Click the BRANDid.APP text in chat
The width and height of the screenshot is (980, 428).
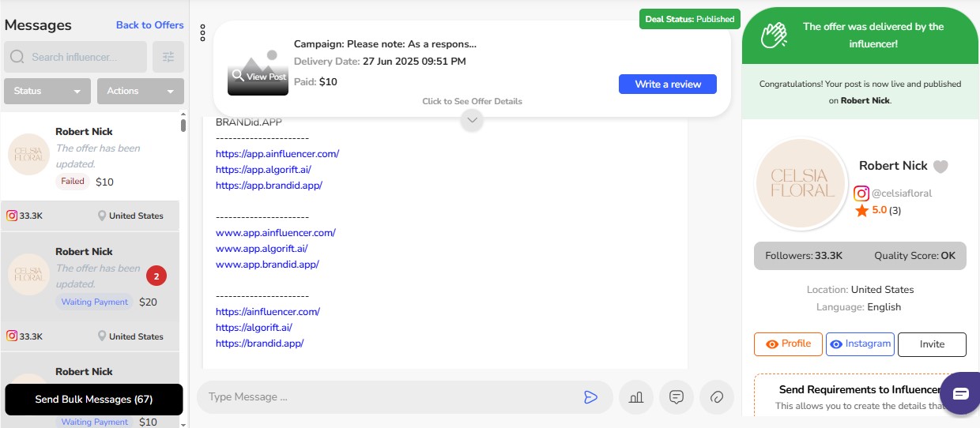[248, 122]
